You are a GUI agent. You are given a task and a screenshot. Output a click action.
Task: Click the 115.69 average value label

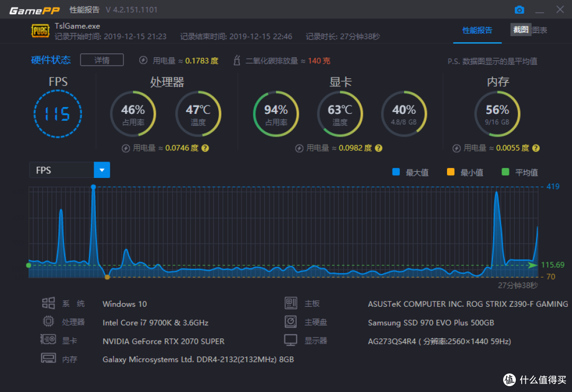(x=552, y=265)
